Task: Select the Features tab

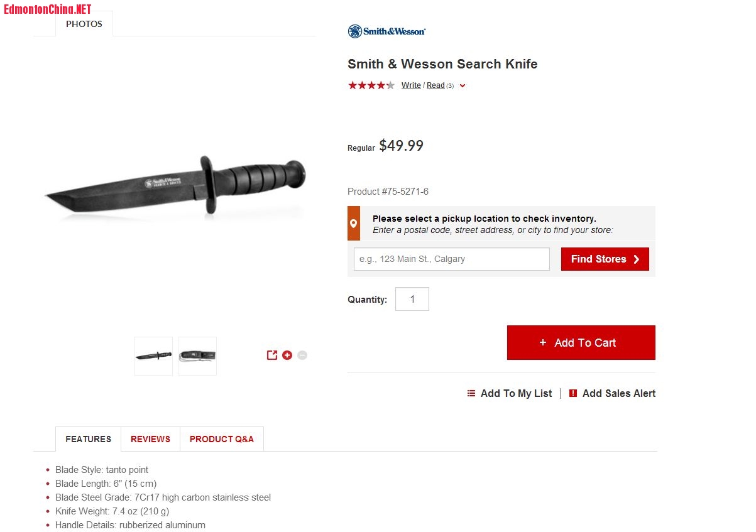Action: (x=88, y=439)
